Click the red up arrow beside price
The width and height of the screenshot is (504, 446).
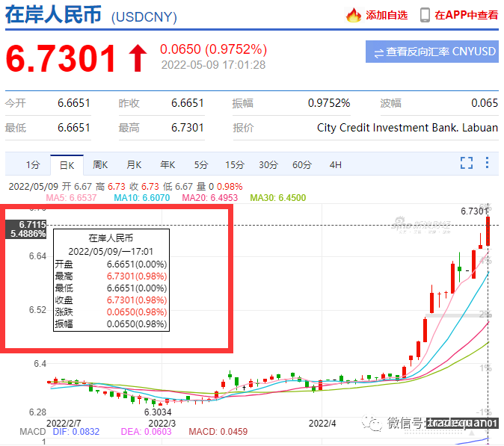coord(138,58)
